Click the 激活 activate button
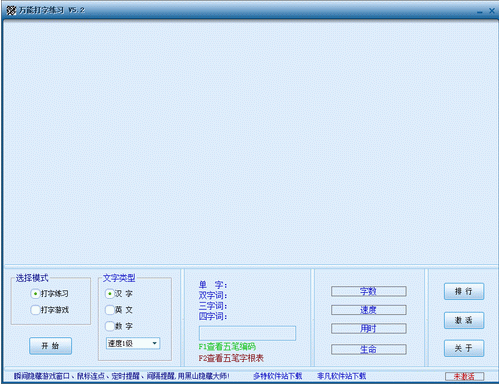Screen dimensions: 499x384 pyautogui.click(x=464, y=320)
